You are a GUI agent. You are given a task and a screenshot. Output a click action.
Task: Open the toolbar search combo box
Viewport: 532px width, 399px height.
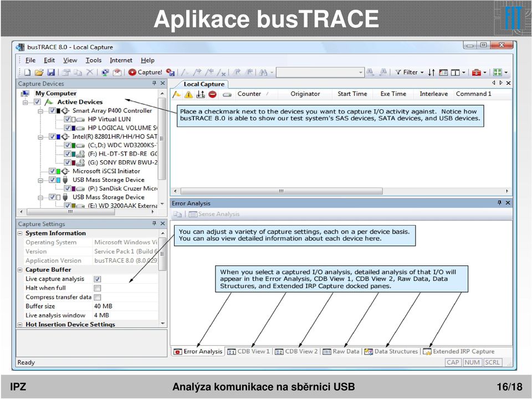tap(320, 72)
